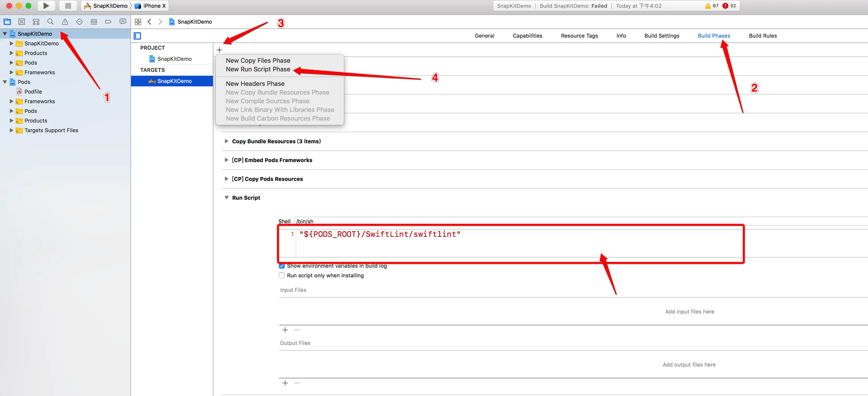This screenshot has width=868, height=396.
Task: Expand the Targets Support Files folder
Action: click(11, 130)
